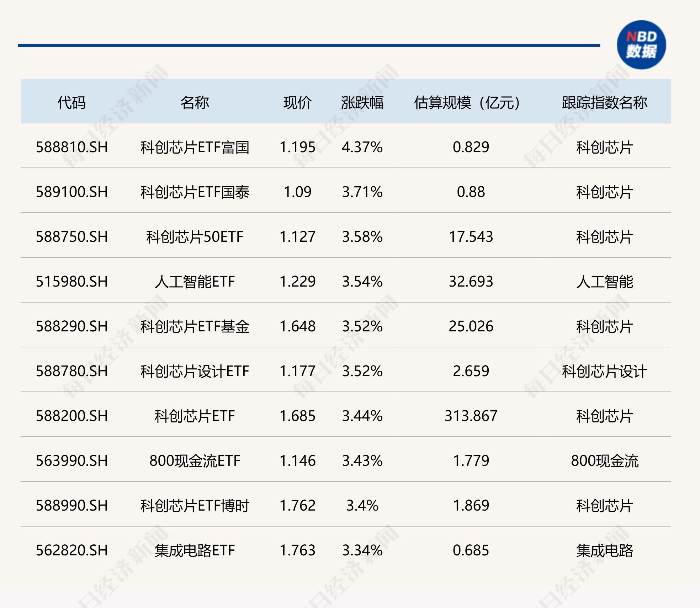Image resolution: width=700 pixels, height=608 pixels.
Task: Click fund name 科创芯片设计ETF
Action: pyautogui.click(x=195, y=371)
